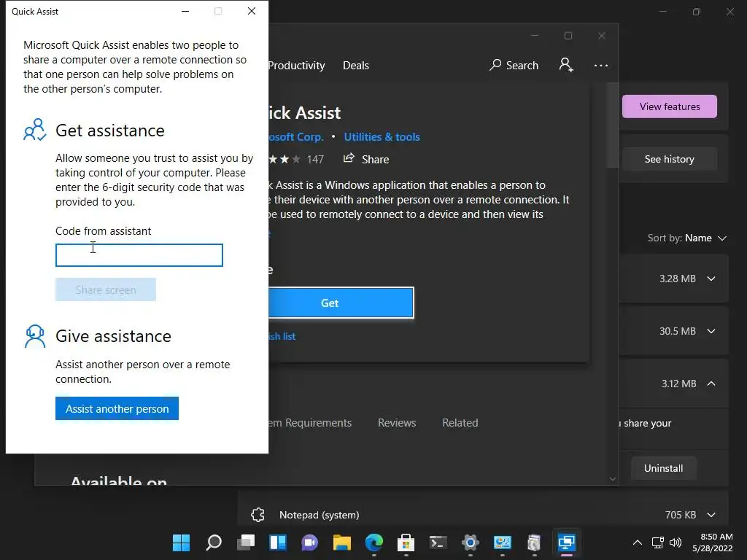Screen dimensions: 747x560
Task: Open the Store three-dots more menu
Action: (601, 66)
